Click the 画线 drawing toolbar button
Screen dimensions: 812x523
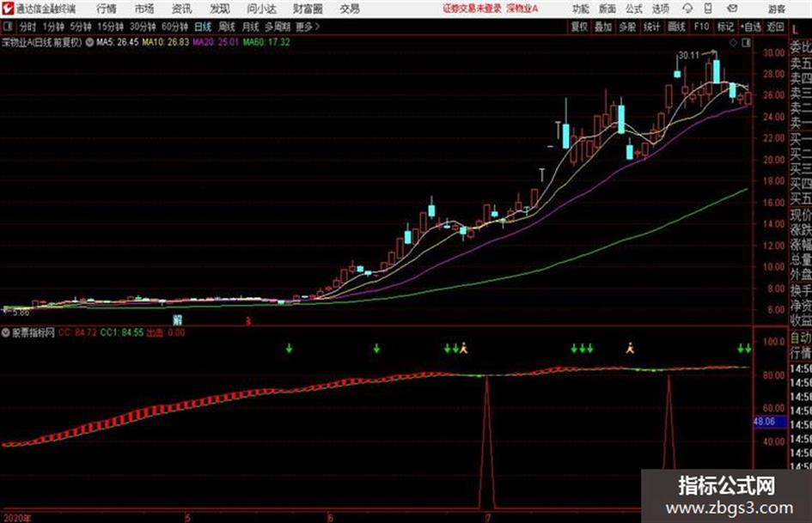click(676, 27)
